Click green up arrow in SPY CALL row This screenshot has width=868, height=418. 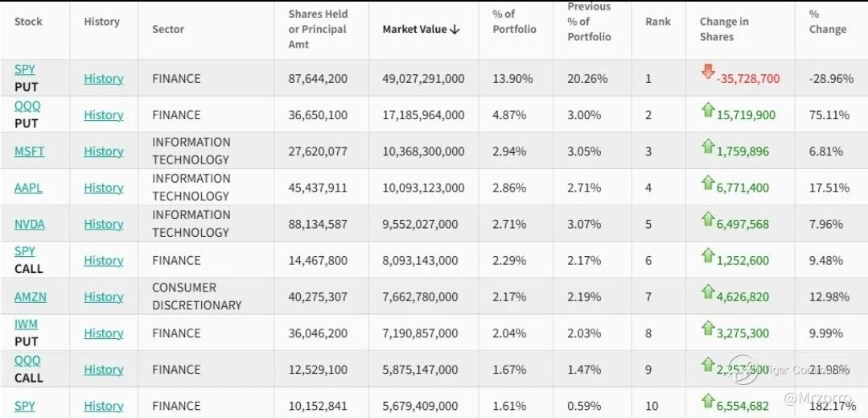coord(708,255)
